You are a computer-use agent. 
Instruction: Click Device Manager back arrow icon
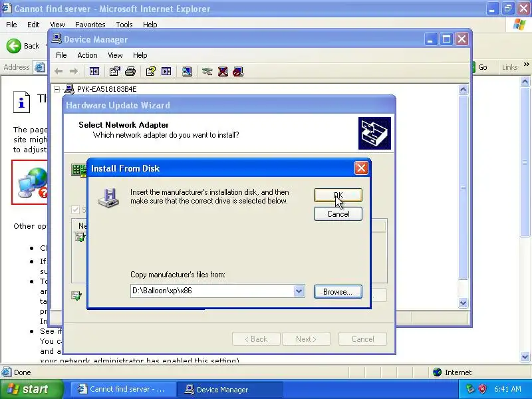pos(59,71)
